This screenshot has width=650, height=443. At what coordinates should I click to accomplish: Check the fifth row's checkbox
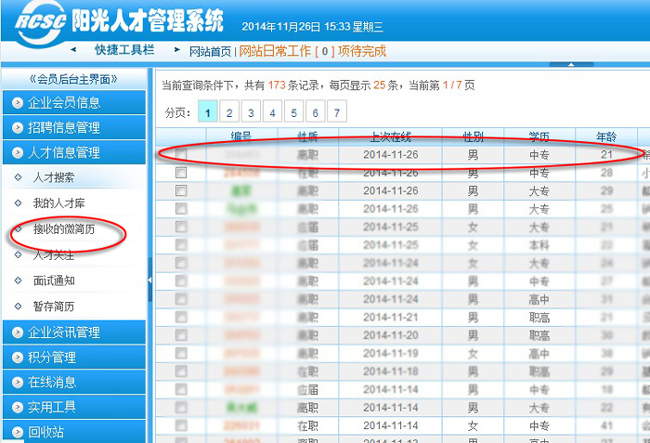(181, 227)
